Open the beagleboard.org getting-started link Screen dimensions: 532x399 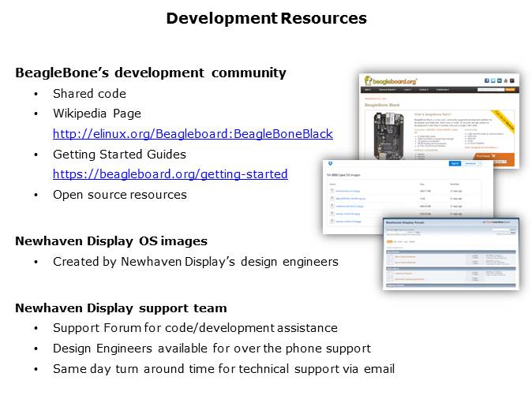pos(170,173)
